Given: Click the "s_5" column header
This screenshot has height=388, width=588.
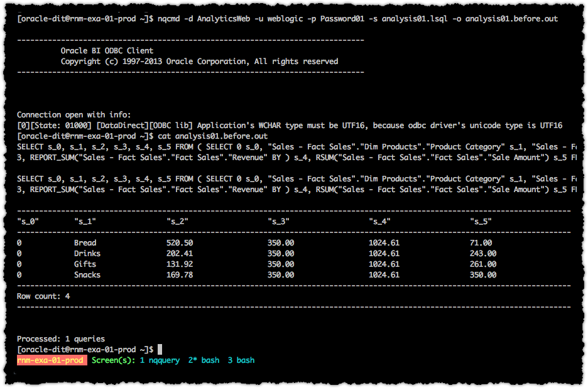Looking at the screenshot, I should [481, 222].
